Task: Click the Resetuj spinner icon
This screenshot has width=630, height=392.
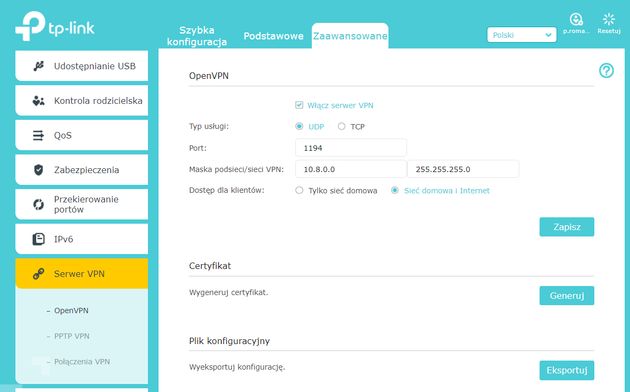Action: [x=609, y=19]
